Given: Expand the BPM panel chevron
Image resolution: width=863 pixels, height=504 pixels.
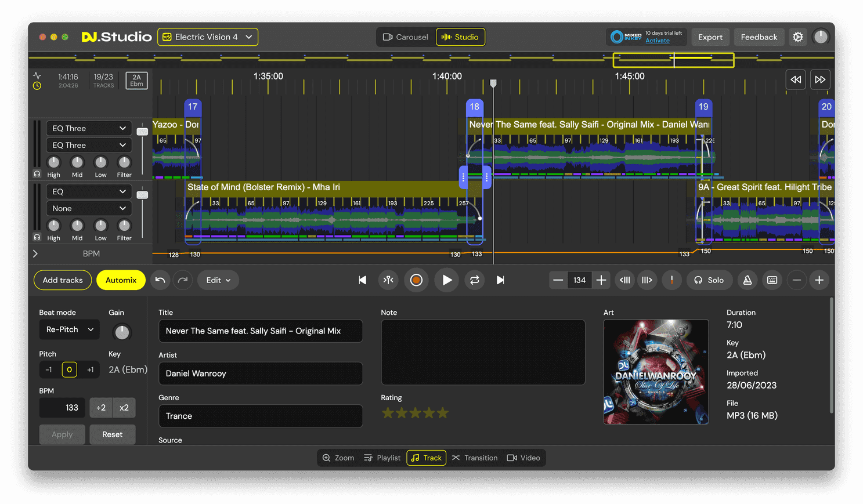Looking at the screenshot, I should click(35, 253).
